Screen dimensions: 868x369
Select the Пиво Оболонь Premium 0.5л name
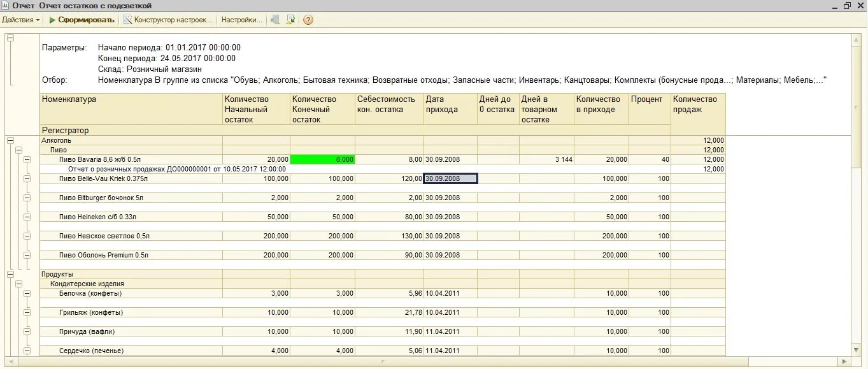point(131,255)
